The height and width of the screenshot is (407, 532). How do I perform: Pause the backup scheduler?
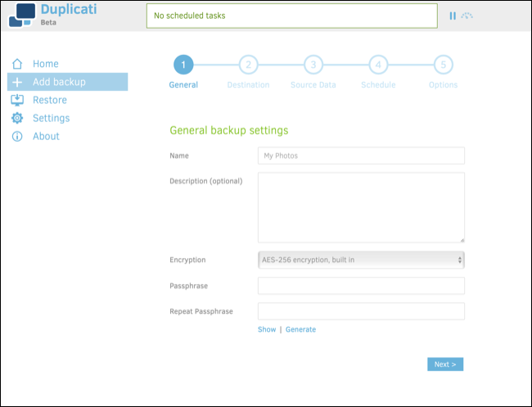pyautogui.click(x=453, y=16)
